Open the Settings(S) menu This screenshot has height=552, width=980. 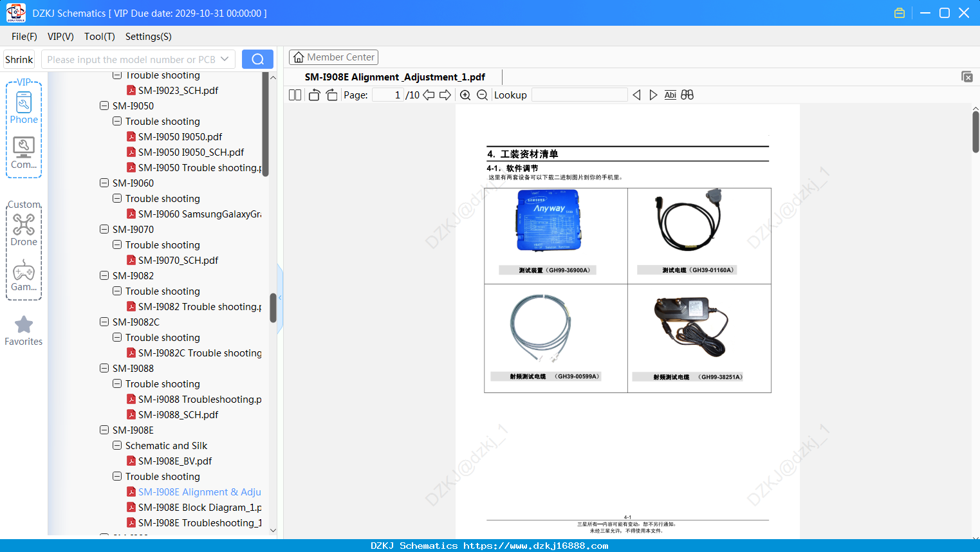point(149,37)
